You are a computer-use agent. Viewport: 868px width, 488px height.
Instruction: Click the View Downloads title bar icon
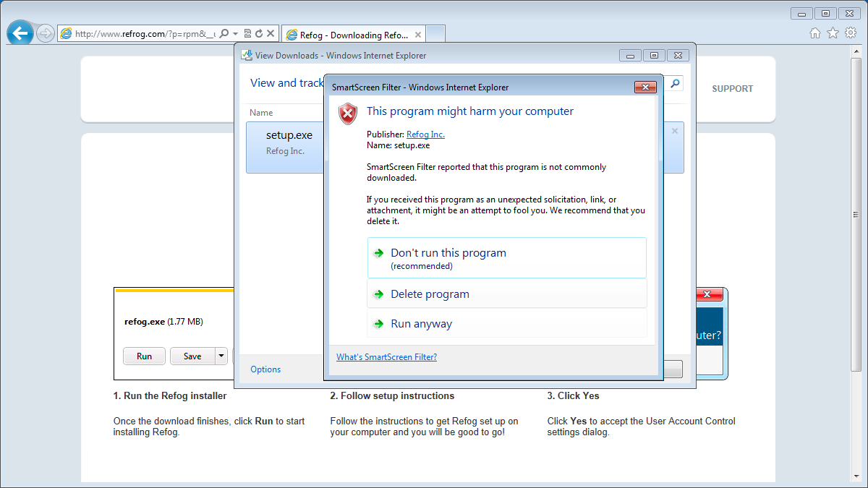[x=247, y=56]
